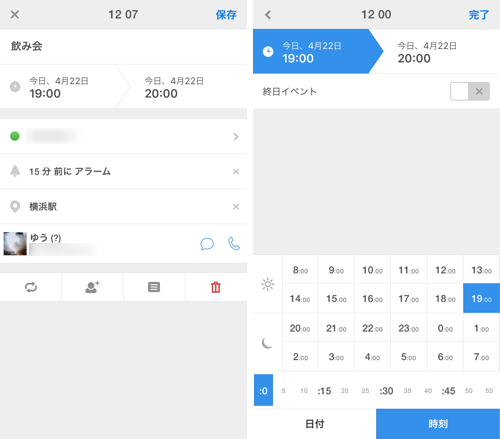Image resolution: width=500 pixels, height=439 pixels.
Task: Delete the event with the trash icon
Action: coord(216,287)
